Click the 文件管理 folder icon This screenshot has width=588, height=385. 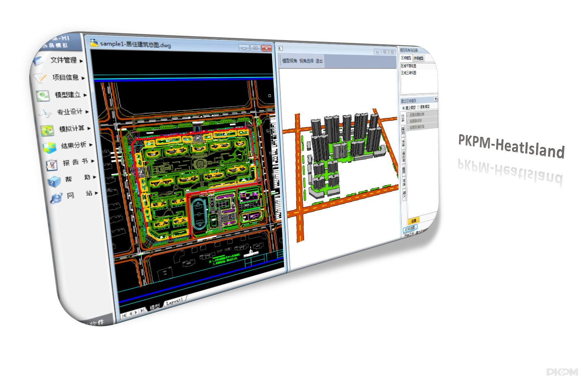coord(39,61)
